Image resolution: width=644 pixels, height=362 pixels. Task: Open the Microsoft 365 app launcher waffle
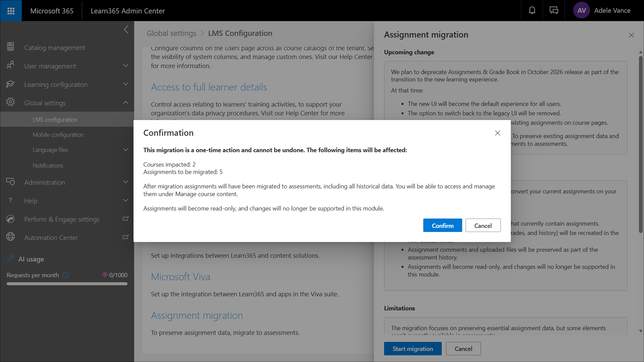(x=11, y=11)
